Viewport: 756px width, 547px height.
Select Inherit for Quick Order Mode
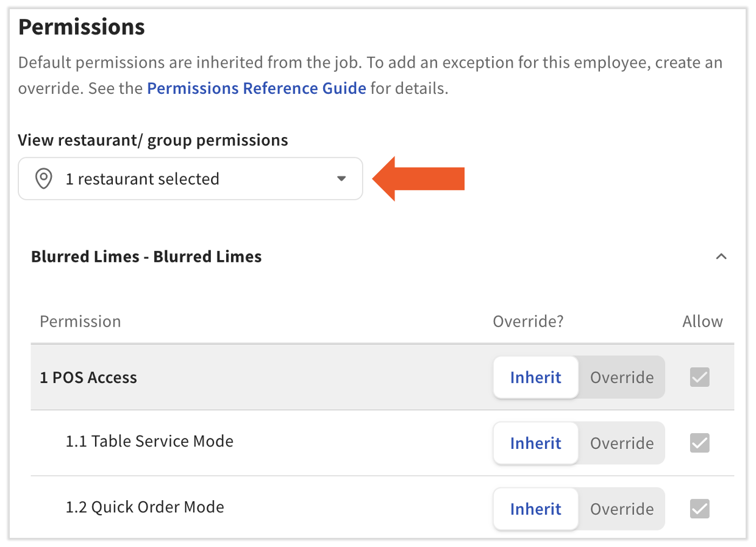(535, 509)
